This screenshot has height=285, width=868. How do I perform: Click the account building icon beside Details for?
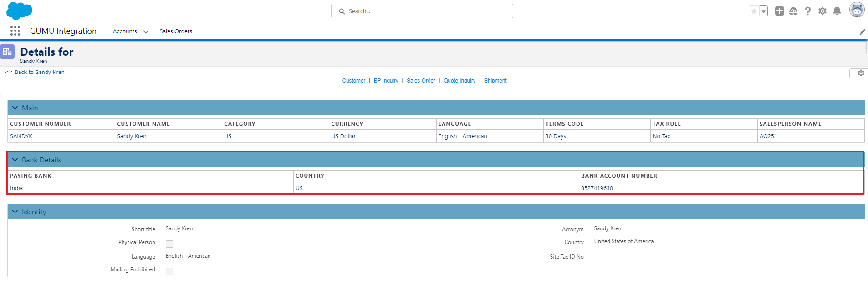point(8,52)
